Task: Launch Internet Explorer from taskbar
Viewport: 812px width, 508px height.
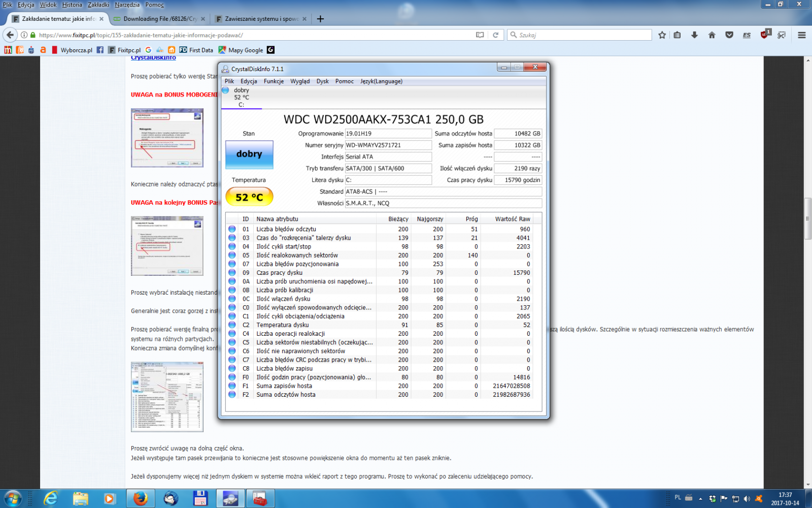Action: 50,498
